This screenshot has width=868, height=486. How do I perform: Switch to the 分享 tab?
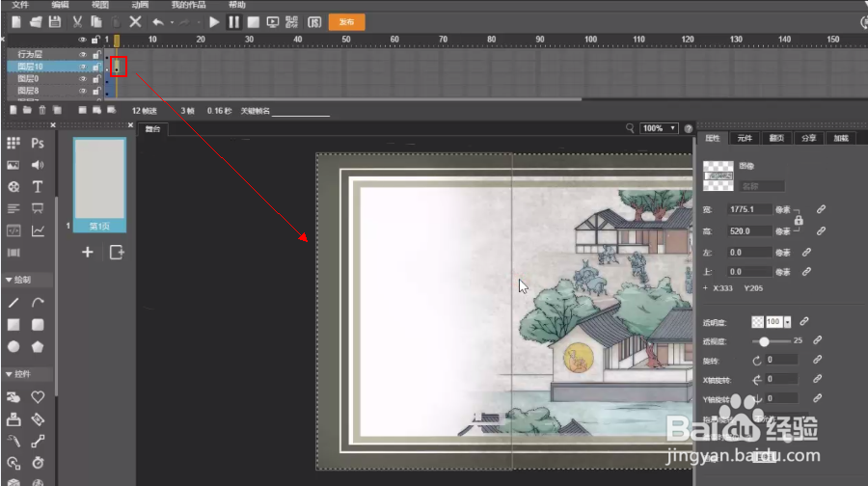point(809,139)
